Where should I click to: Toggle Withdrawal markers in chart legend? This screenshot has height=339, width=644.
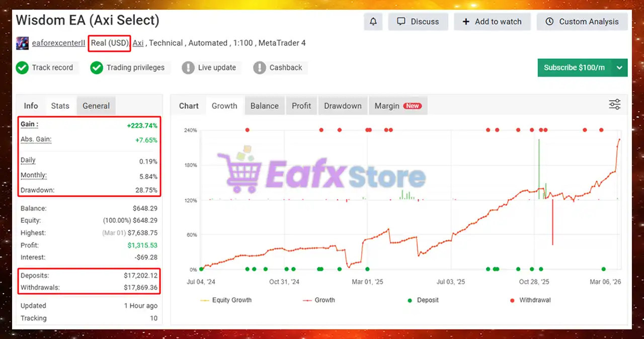coord(529,300)
